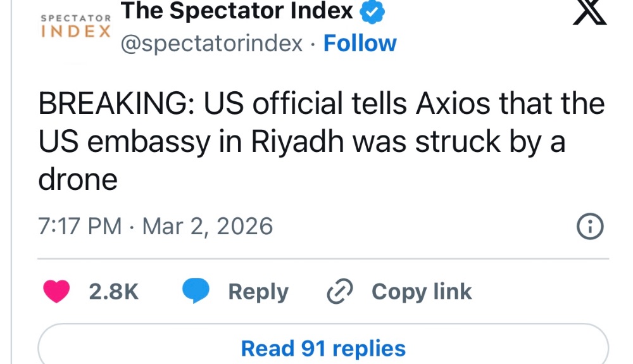Click the 2.8K likes count

pos(113,292)
